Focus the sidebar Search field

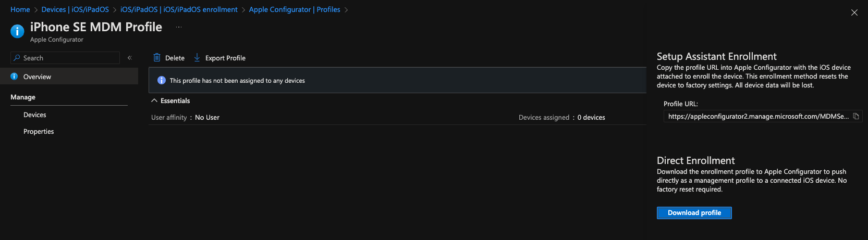tap(65, 58)
